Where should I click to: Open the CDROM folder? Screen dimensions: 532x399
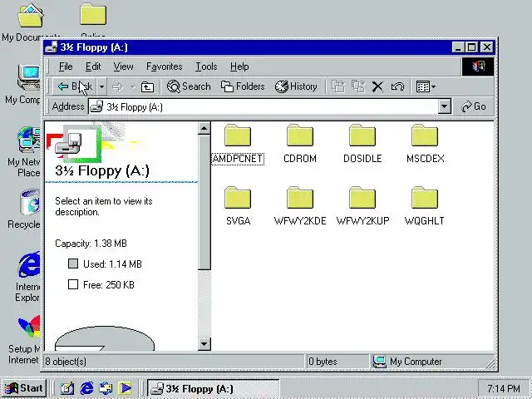coord(300,144)
